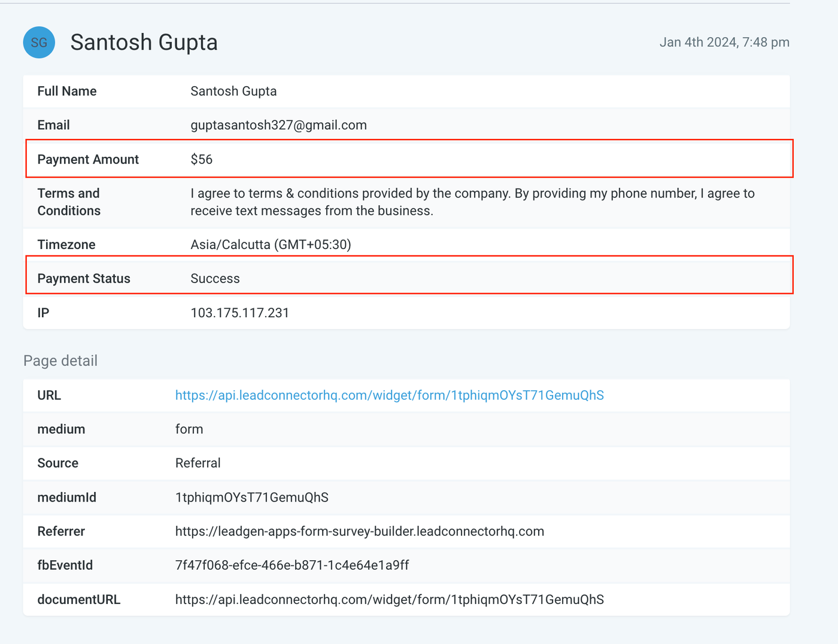The width and height of the screenshot is (838, 644).
Task: Click the medium value form
Action: [x=189, y=430]
